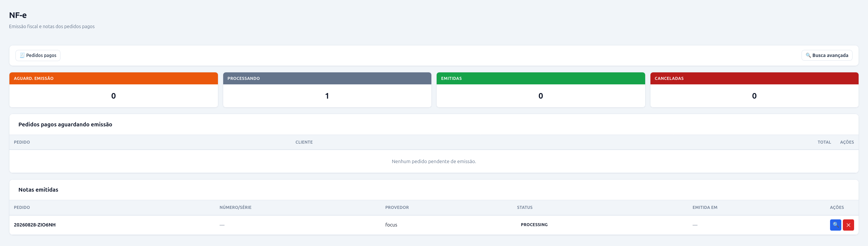The height and width of the screenshot is (246, 868).
Task: Click the Pedido column header in Notas emitidas
Action: (22, 207)
